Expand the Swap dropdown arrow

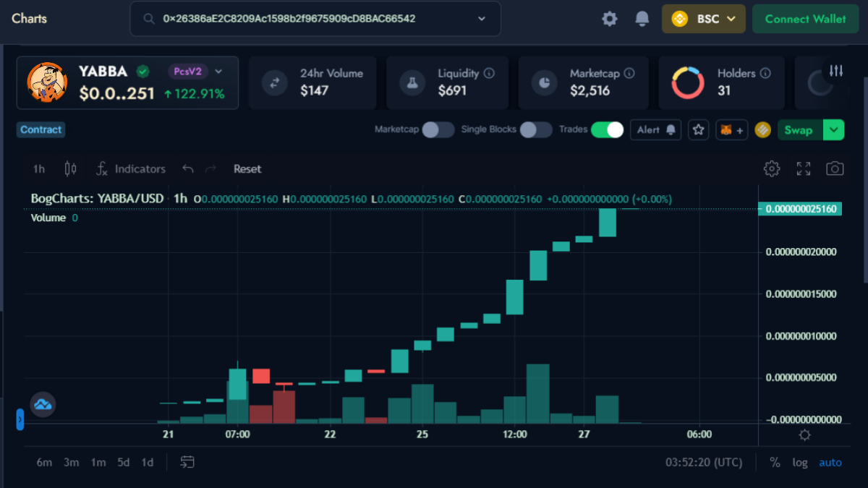pyautogui.click(x=835, y=130)
